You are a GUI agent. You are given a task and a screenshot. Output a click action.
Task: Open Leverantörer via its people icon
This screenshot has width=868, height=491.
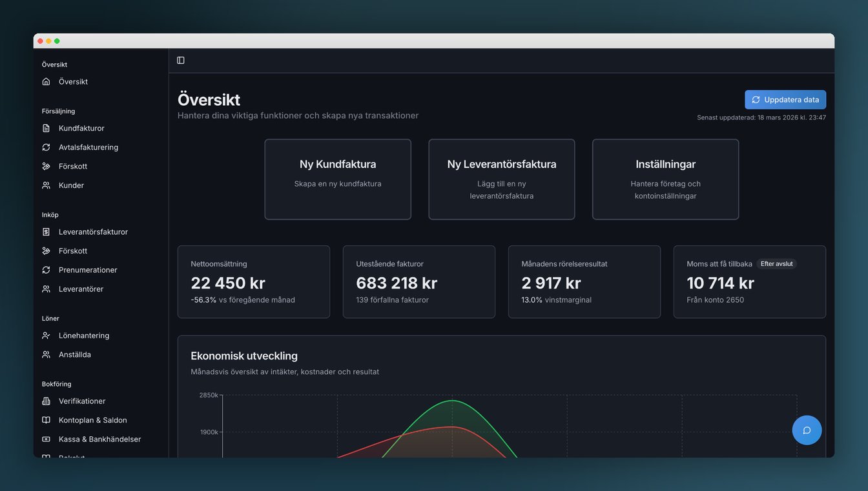pos(46,289)
